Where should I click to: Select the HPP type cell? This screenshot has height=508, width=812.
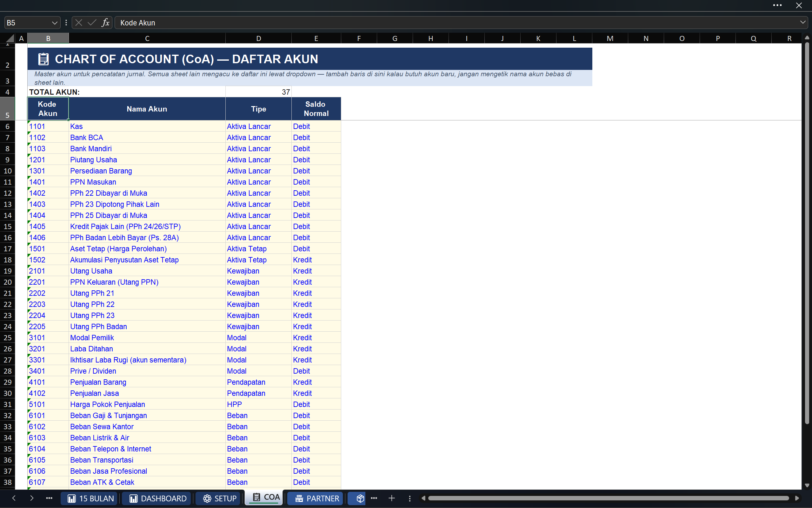[258, 404]
